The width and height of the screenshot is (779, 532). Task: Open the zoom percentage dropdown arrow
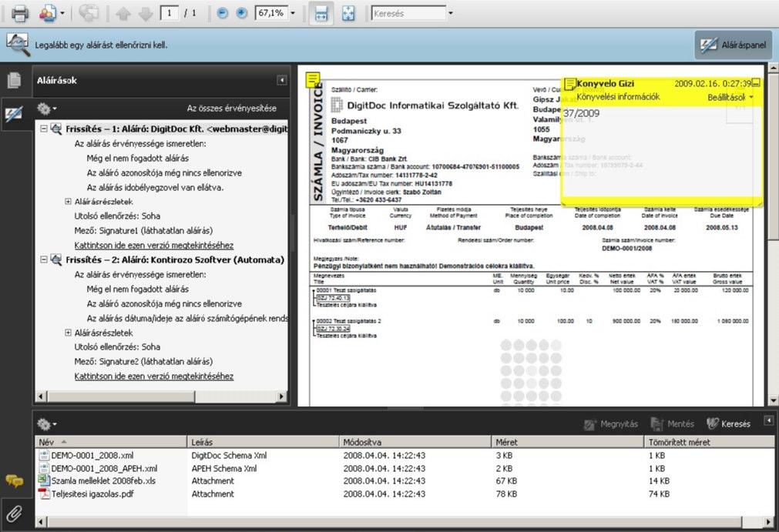click(293, 13)
